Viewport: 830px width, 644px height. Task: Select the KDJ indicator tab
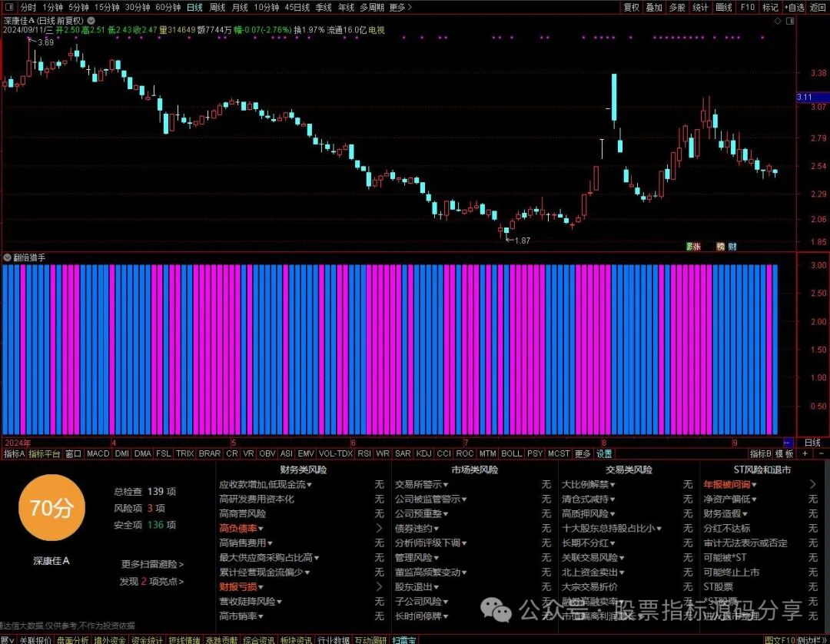point(423,453)
